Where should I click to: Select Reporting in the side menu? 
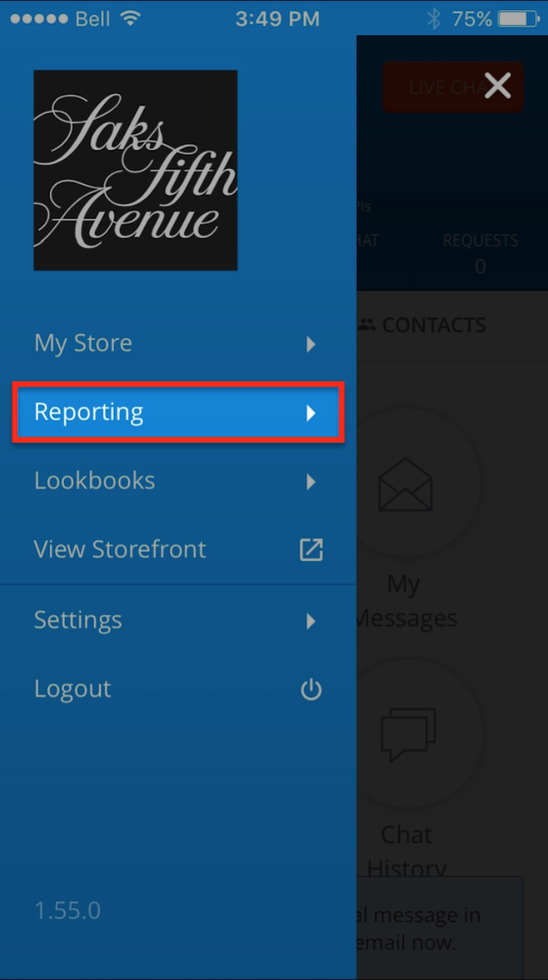coord(89,412)
